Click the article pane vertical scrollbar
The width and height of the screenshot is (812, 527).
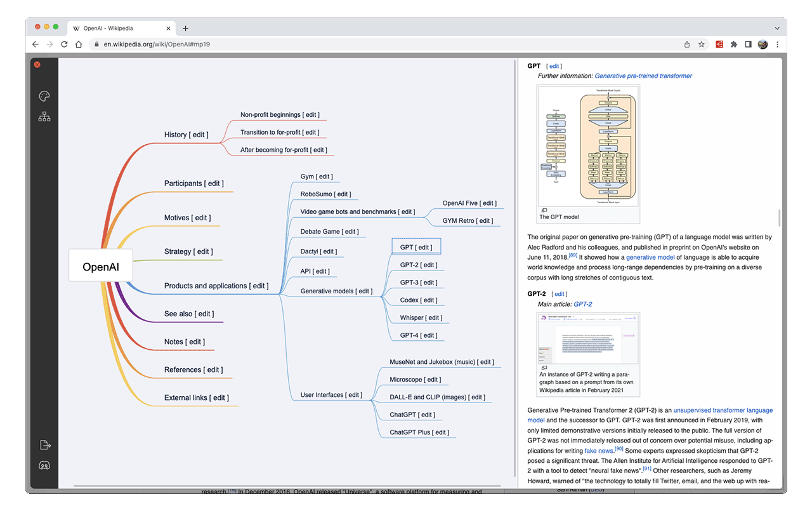[x=778, y=218]
